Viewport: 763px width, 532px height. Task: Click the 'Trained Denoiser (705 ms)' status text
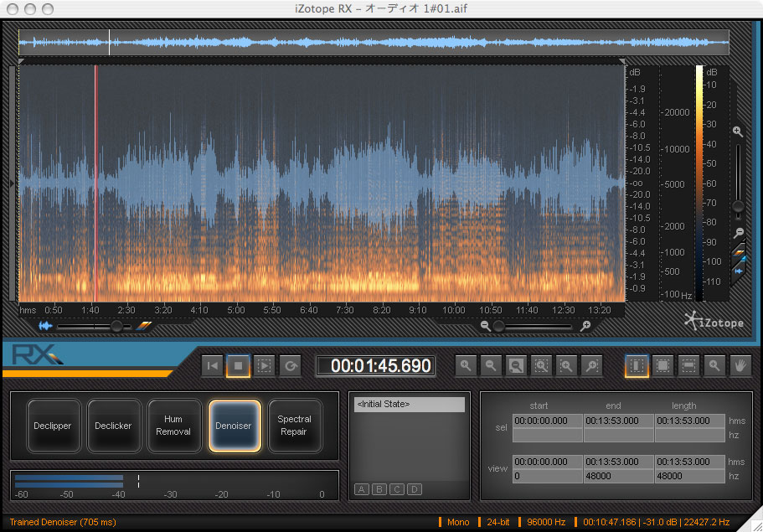[x=63, y=522]
